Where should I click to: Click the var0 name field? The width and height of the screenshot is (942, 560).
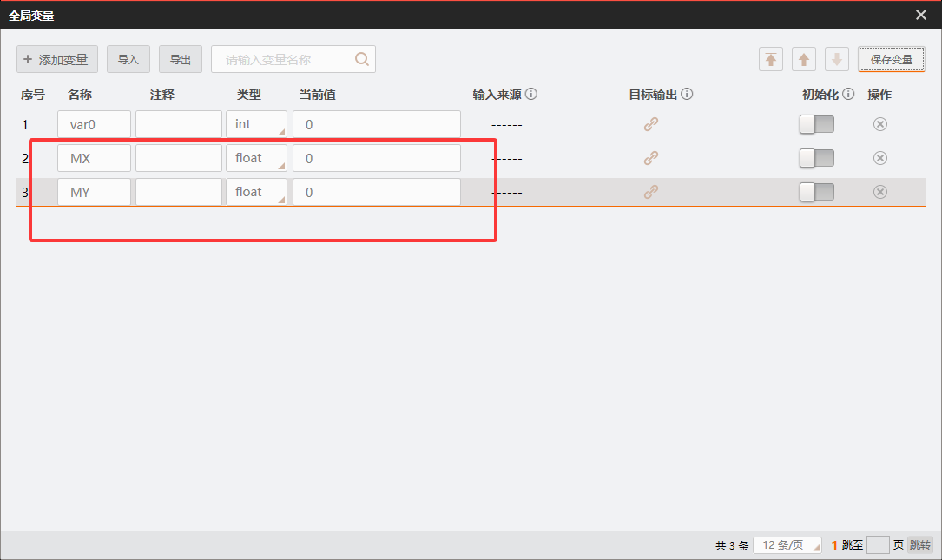[x=95, y=124]
